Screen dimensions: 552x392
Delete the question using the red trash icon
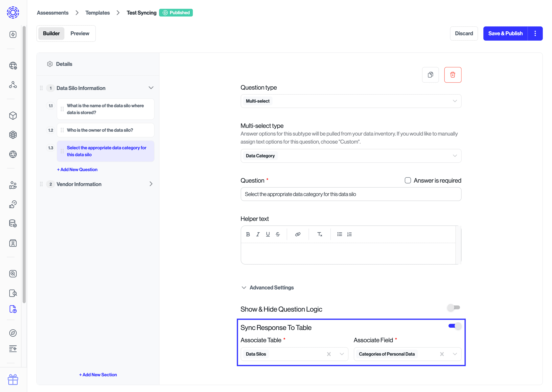point(453,75)
